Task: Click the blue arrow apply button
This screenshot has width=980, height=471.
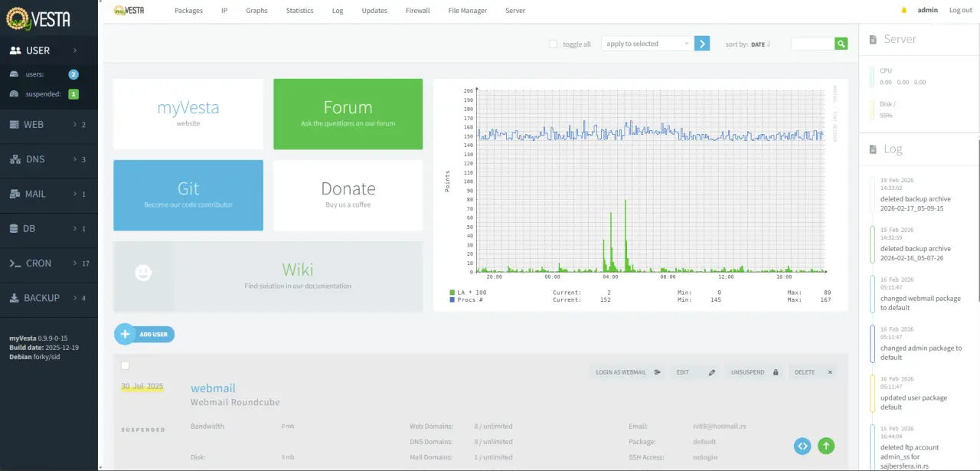Action: pyautogui.click(x=702, y=44)
